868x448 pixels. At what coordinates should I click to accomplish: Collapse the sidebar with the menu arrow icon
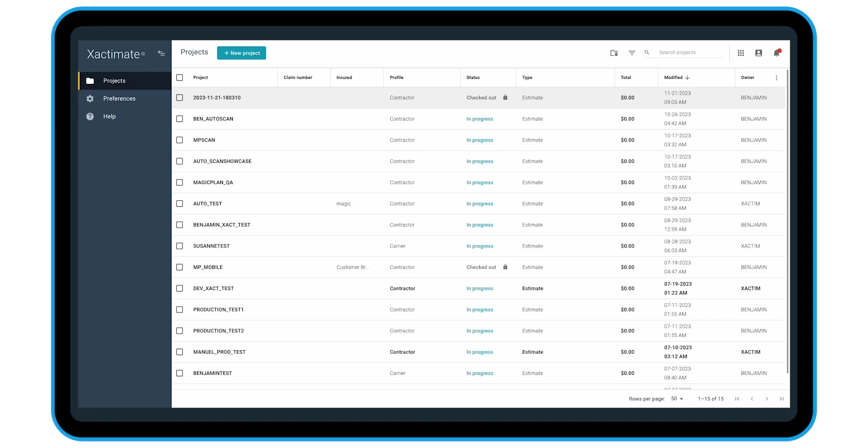161,53
